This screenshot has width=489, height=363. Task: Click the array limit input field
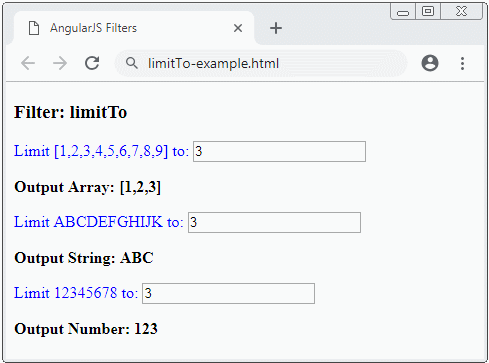[x=279, y=151]
